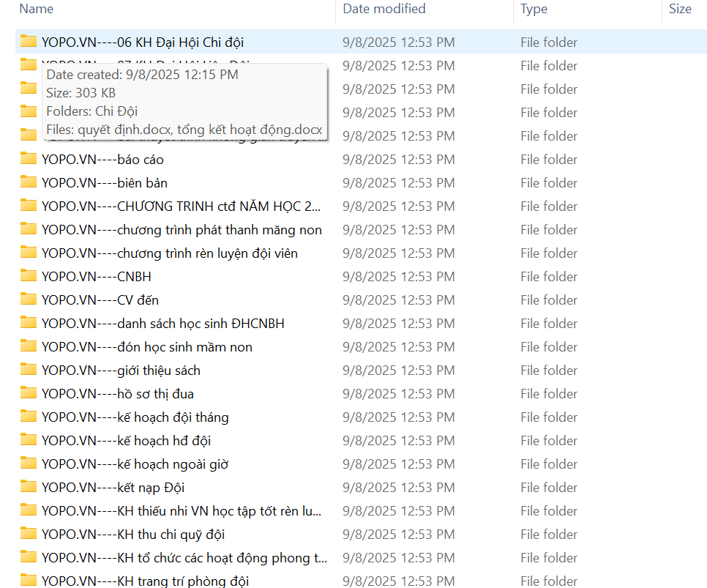Viewport: 707px width, 588px height.
Task: Click the folder icon beside 'báo cáo'
Action: point(29,159)
